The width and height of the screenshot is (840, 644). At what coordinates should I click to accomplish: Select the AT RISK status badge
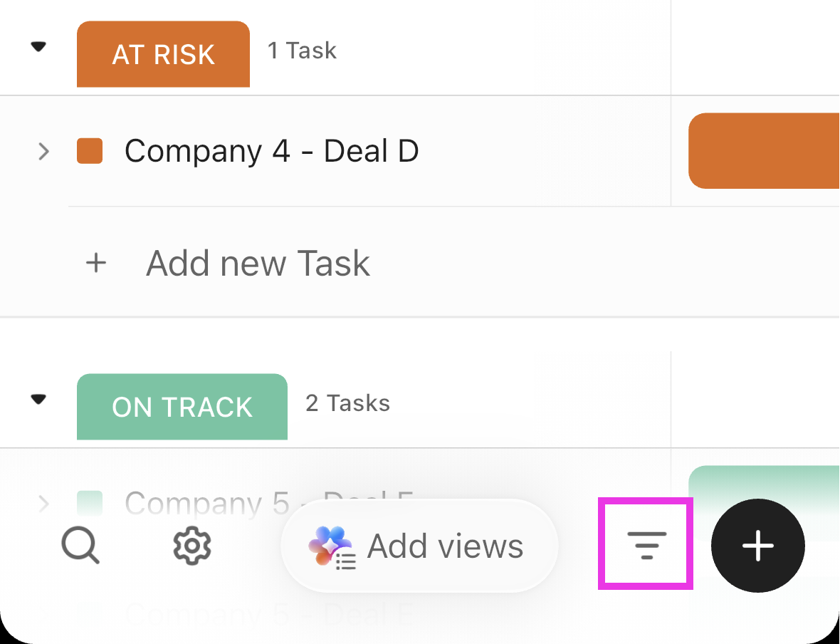[162, 53]
